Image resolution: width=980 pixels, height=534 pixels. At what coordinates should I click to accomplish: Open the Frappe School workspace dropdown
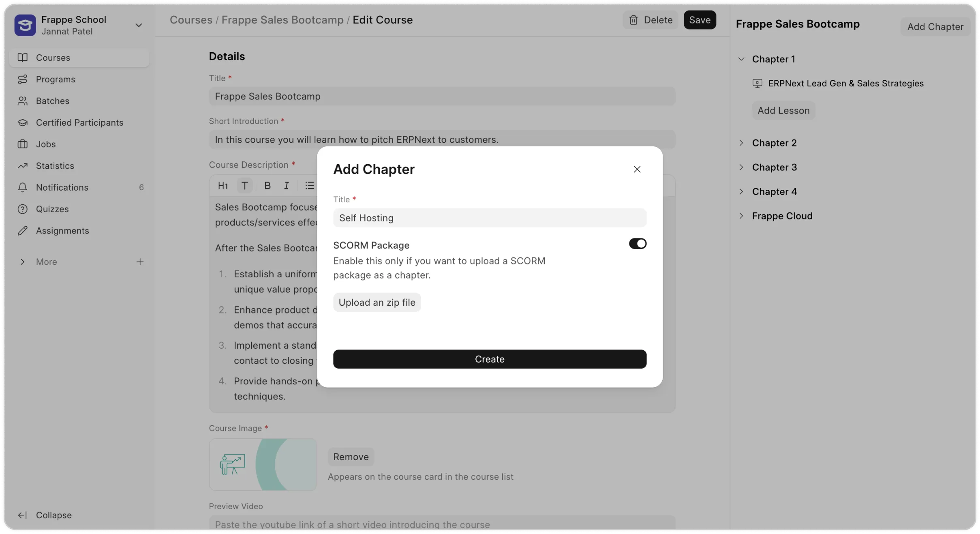pos(139,25)
